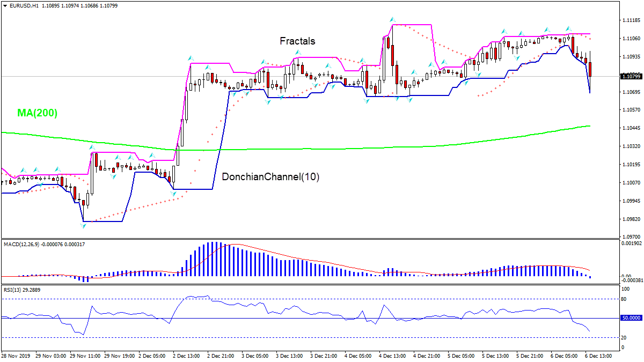Viewport: 644px width, 362px height.
Task: Click the RSI(13) 29.2889 indicator heading
Action: pos(21,290)
